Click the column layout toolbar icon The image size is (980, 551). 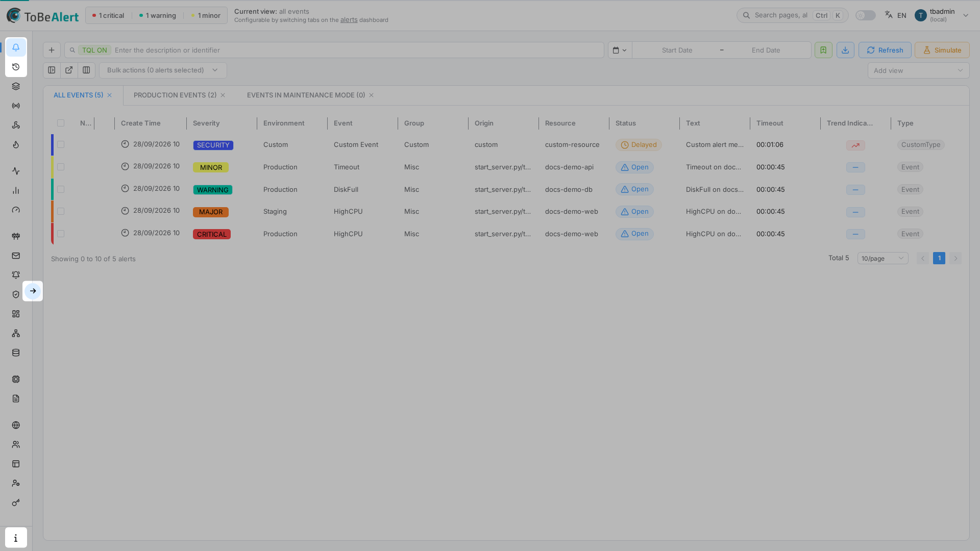pos(86,70)
